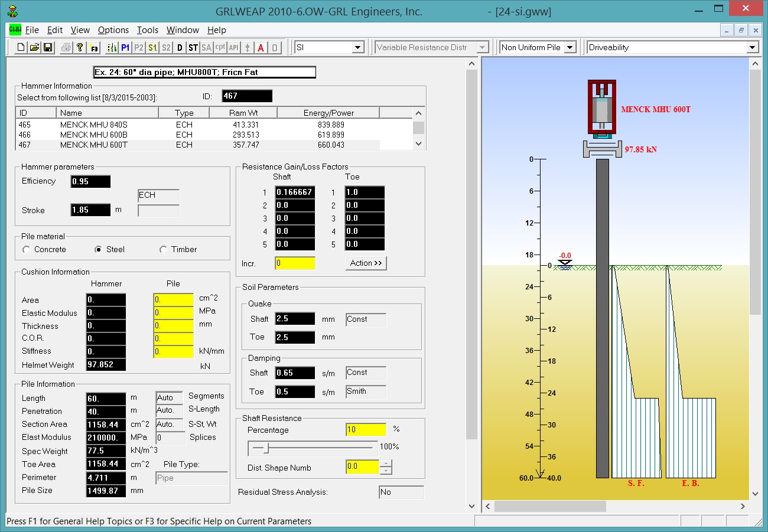Click the API toolbar icon
Image resolution: width=768 pixels, height=532 pixels.
[234, 48]
